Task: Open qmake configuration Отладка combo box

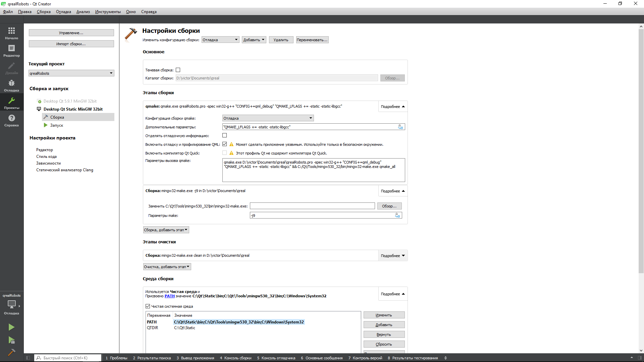Action: 268,118
